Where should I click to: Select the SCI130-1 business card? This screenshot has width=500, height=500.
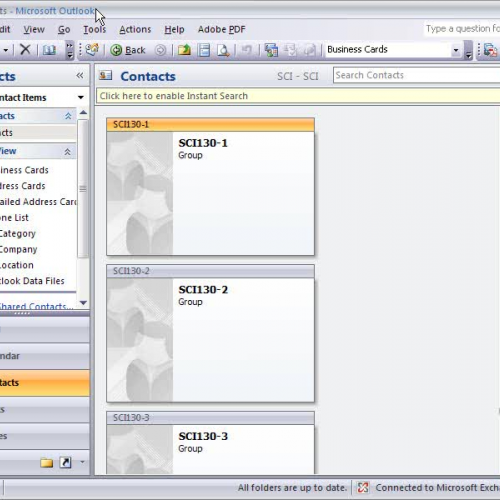[x=210, y=187]
